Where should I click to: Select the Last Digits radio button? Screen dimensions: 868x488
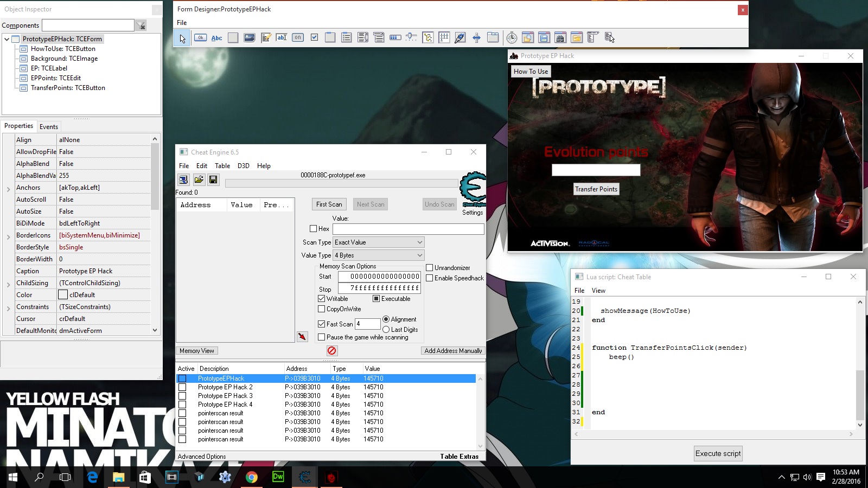click(386, 330)
